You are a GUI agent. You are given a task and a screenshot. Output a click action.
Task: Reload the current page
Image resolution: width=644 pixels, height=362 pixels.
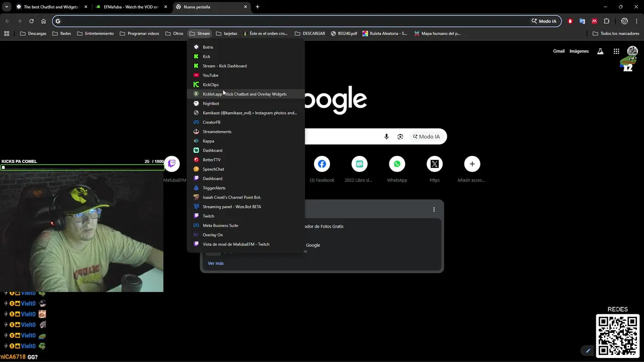pos(31,21)
